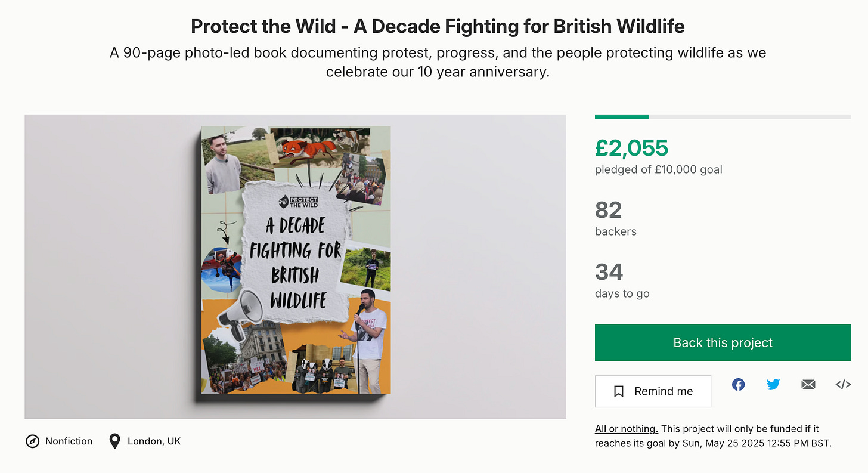Screen dimensions: 868x473
Task: Open the embed code icon
Action: (x=843, y=385)
